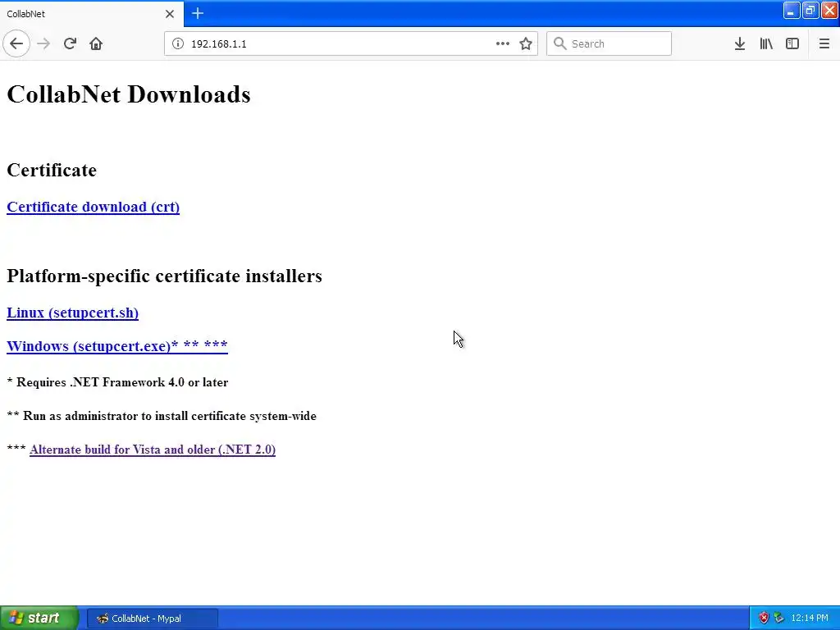Close the browser window

(x=829, y=10)
